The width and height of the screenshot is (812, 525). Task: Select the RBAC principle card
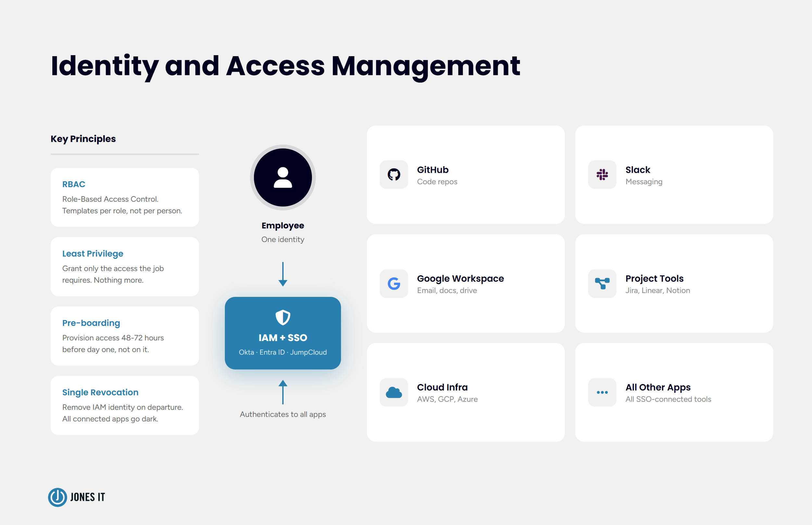click(125, 197)
